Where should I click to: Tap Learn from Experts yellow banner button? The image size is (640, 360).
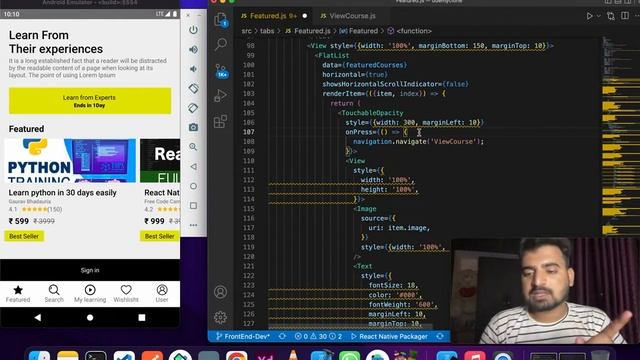90,101
